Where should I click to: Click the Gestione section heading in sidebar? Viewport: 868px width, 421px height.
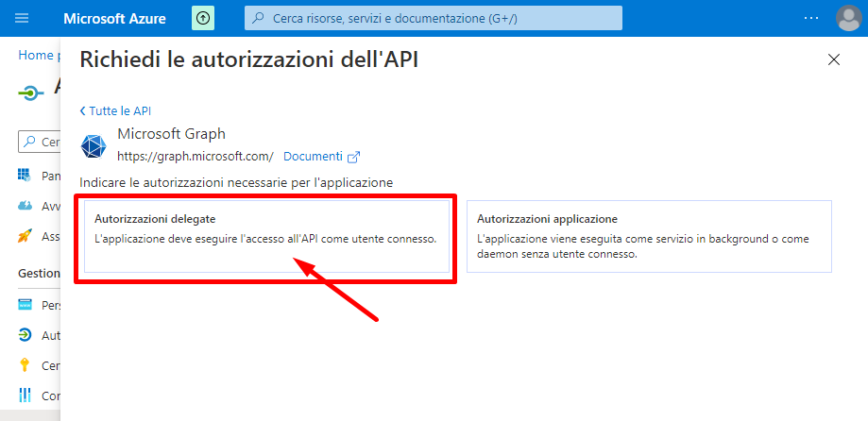(40, 274)
